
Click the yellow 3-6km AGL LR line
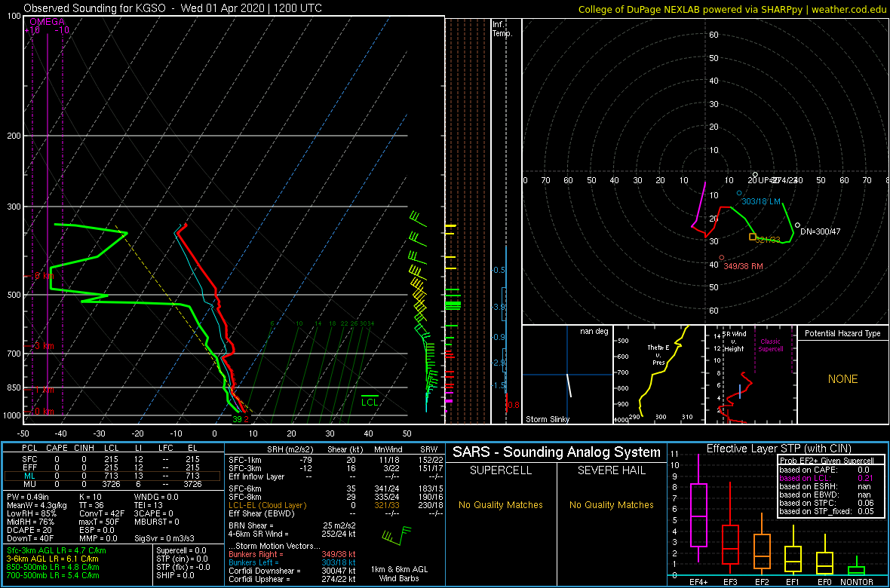pyautogui.click(x=54, y=559)
